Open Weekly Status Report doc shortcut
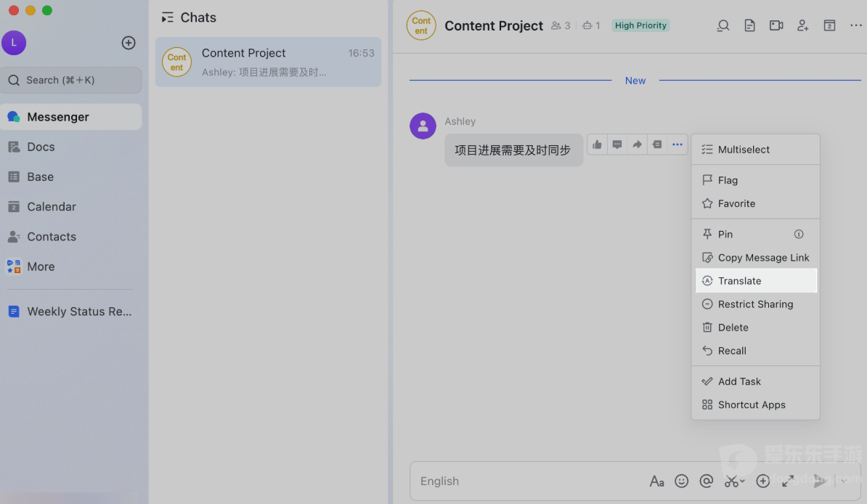Image resolution: width=867 pixels, height=504 pixels. [70, 312]
